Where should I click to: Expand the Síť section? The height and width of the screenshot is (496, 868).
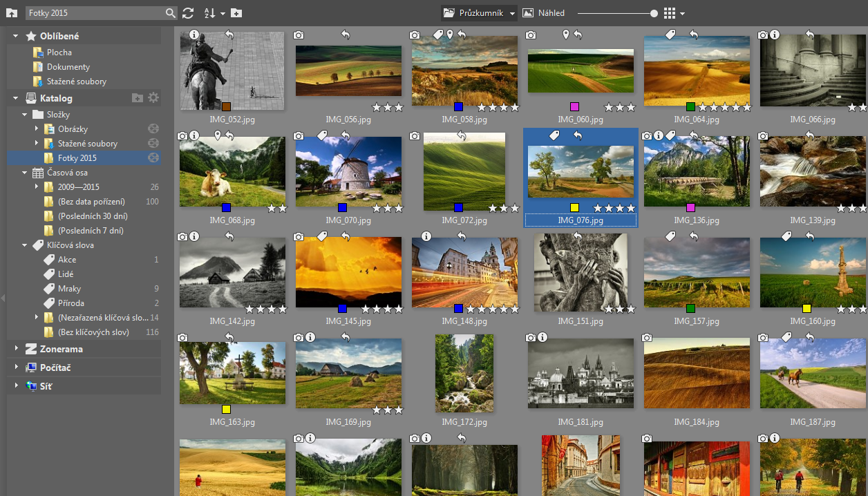(15, 386)
